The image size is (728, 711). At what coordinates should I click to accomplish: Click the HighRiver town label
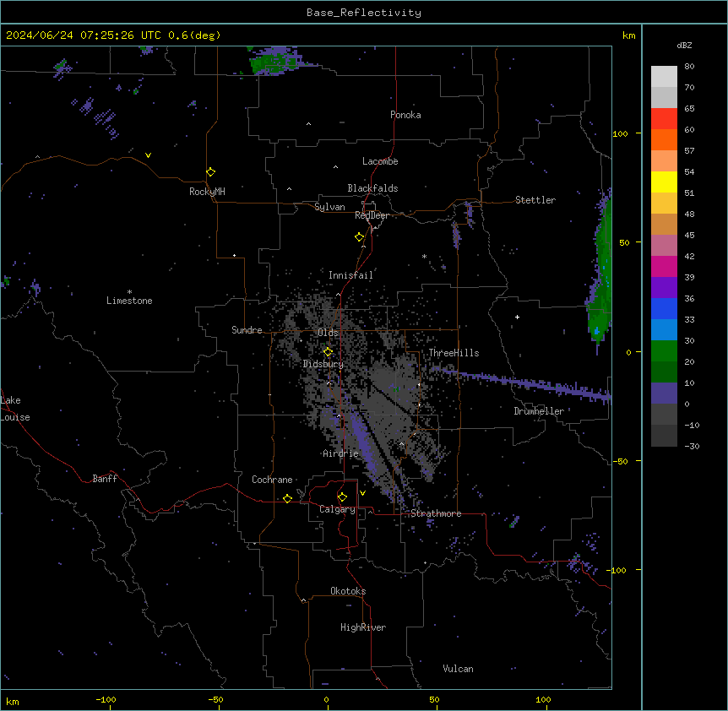pyautogui.click(x=363, y=627)
